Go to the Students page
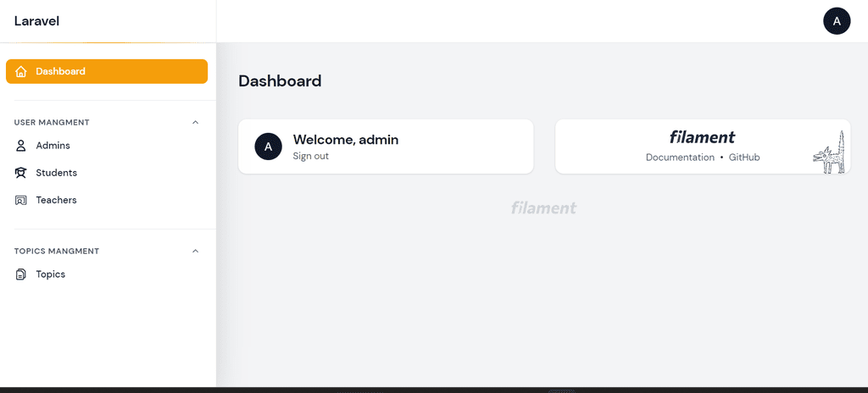The image size is (868, 393). tap(107, 173)
